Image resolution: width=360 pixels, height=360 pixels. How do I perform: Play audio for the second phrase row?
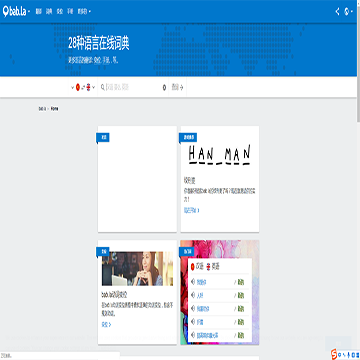(x=193, y=295)
